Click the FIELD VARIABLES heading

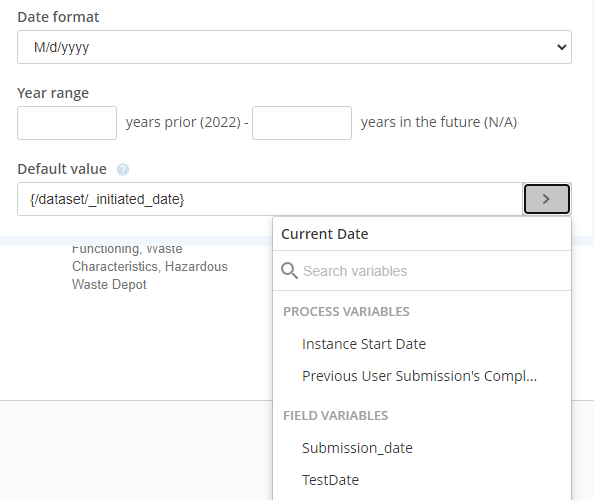[336, 416]
